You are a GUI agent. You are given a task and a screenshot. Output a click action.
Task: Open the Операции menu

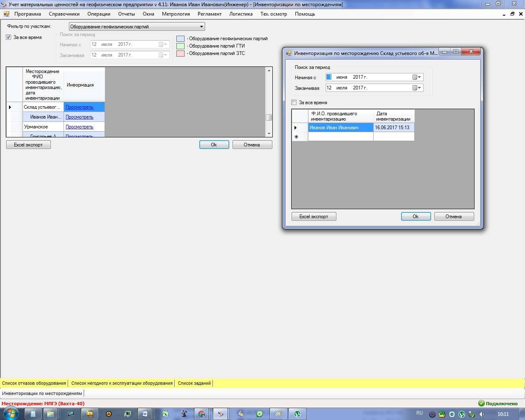[99, 14]
